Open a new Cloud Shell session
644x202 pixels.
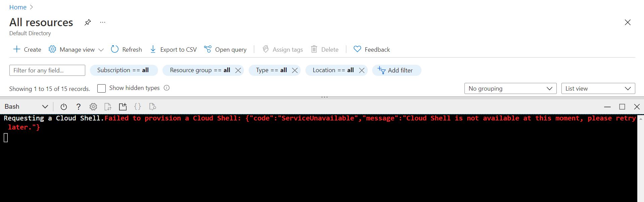[x=123, y=107]
